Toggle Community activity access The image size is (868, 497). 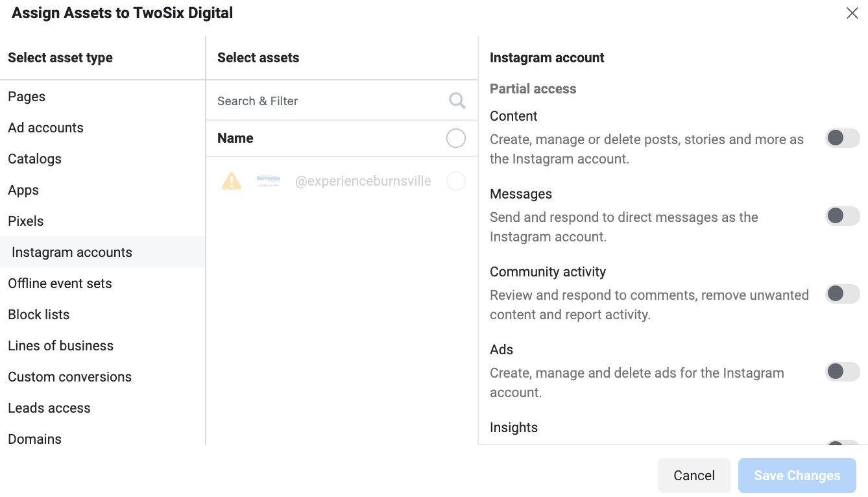coord(842,294)
